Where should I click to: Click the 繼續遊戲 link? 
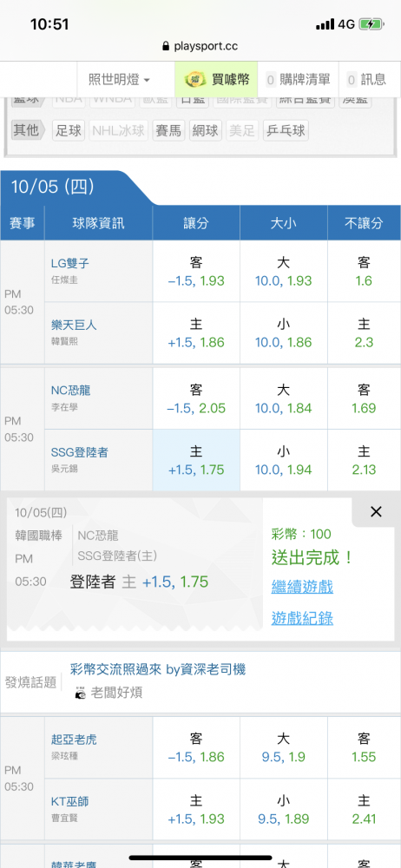pyautogui.click(x=302, y=587)
